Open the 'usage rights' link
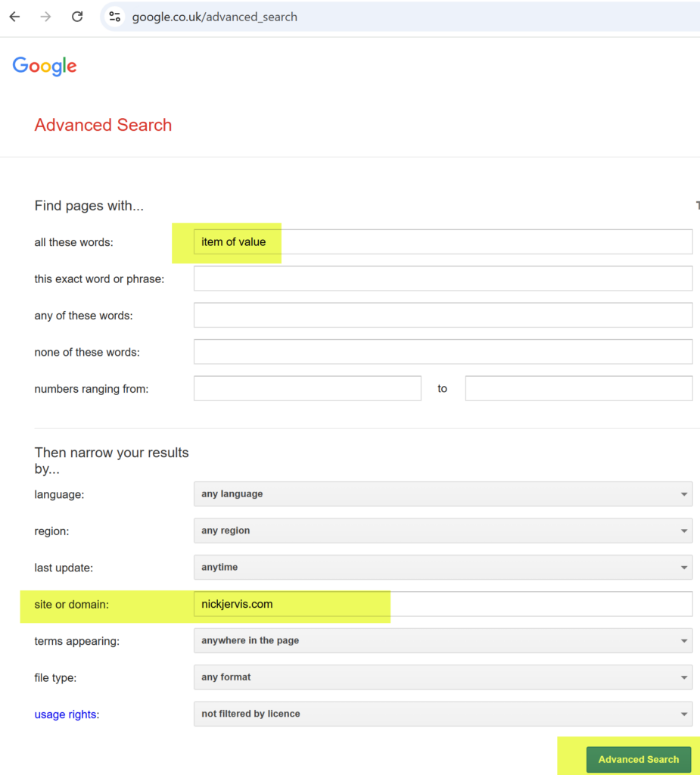Image resolution: width=700 pixels, height=775 pixels. coord(67,713)
